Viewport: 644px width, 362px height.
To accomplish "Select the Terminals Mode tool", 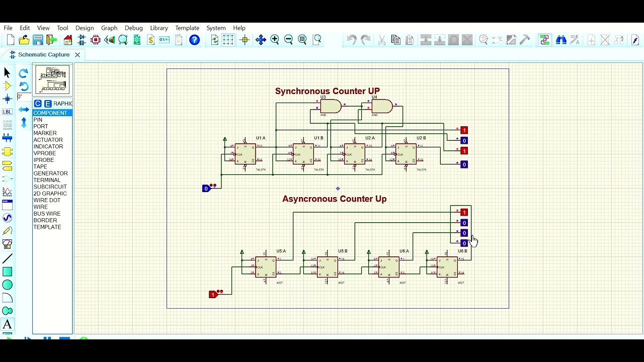I will (7, 165).
